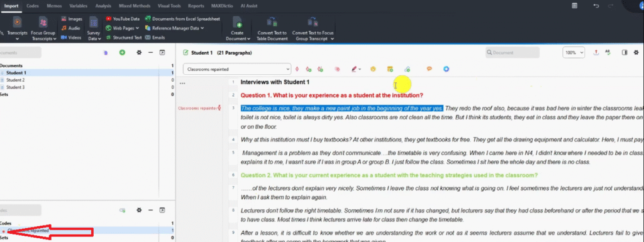
Task: Open the Classrooms repainted code dropdown
Action: (x=237, y=69)
